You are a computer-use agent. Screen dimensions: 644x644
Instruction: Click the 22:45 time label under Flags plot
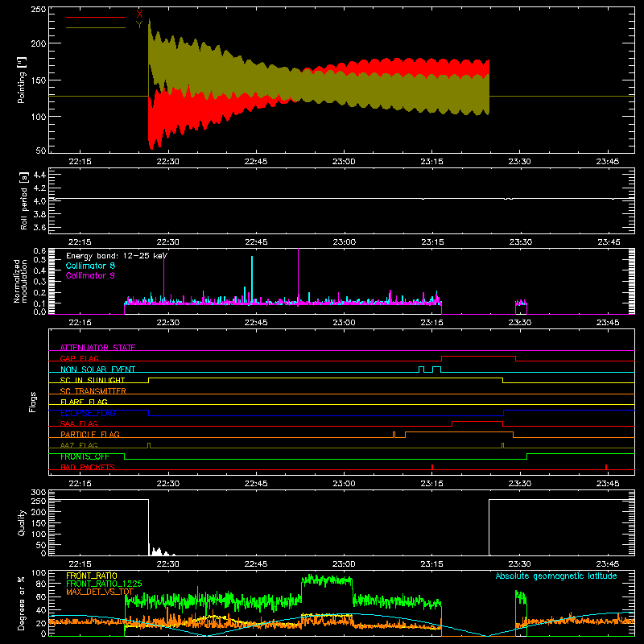pos(256,484)
